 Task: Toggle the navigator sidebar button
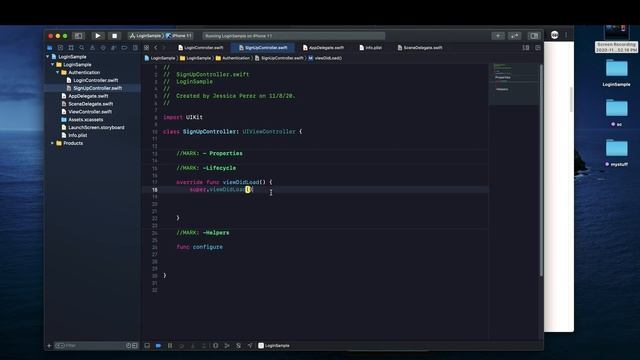78,36
